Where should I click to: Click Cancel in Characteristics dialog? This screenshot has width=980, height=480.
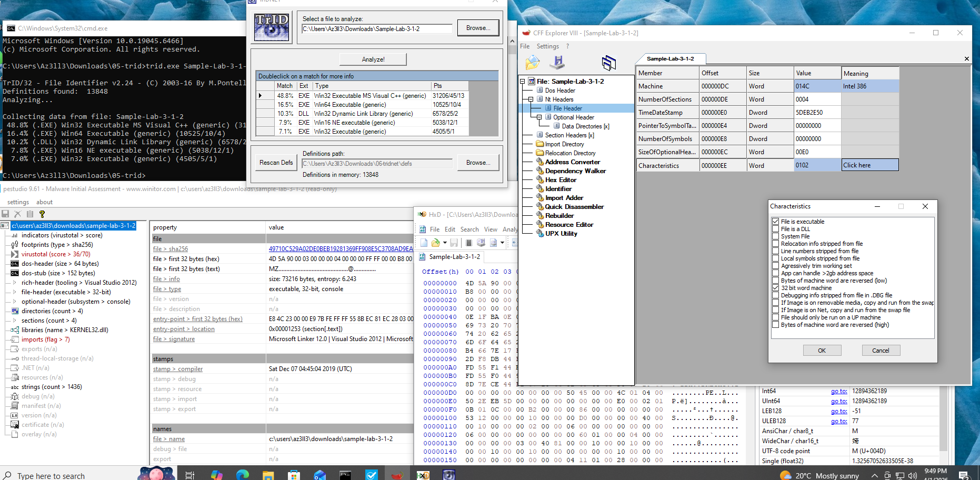point(881,351)
